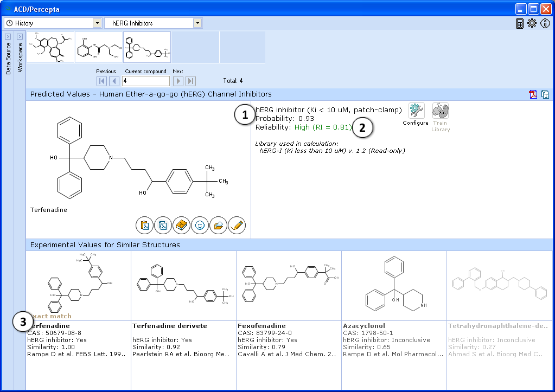Expand the Data Source side panel
This screenshot has height=392, width=555.
pos(8,36)
